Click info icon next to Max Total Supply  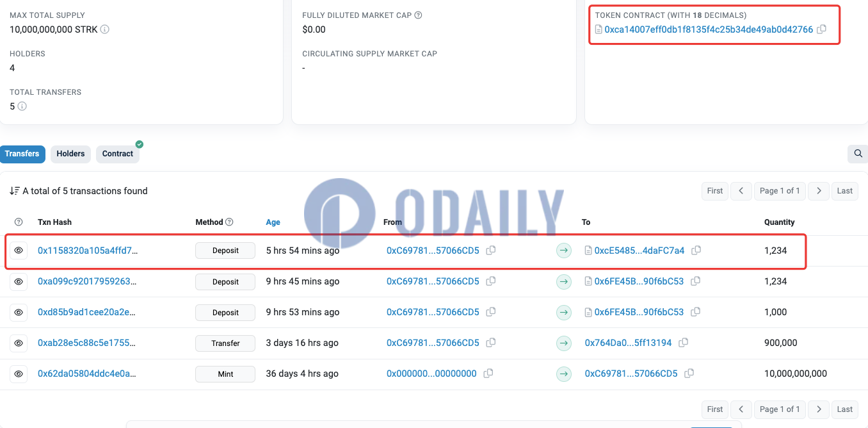[105, 29]
